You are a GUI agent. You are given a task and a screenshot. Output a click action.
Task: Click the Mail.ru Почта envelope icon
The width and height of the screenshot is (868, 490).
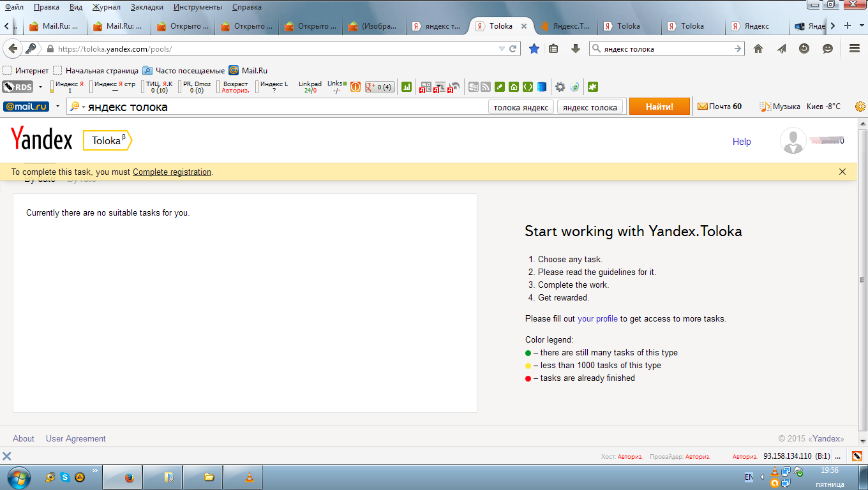pos(703,107)
